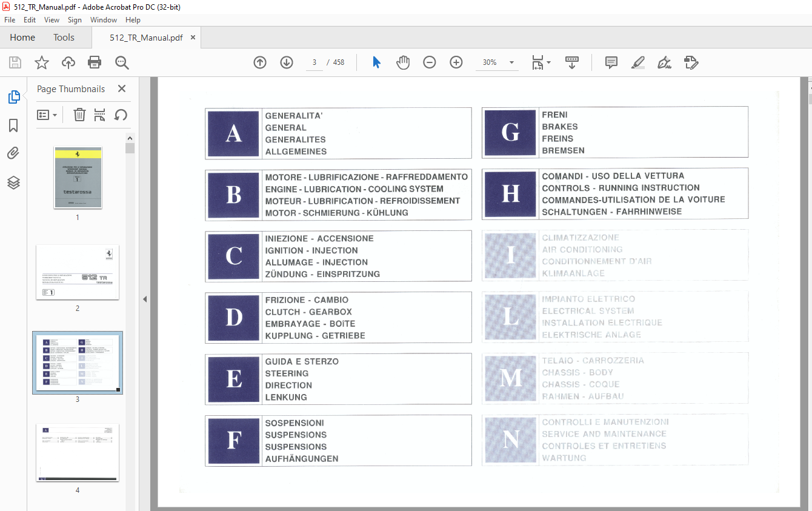Click section F Sospensioni index box
Screen dimensions: 812x511
pyautogui.click(x=338, y=441)
